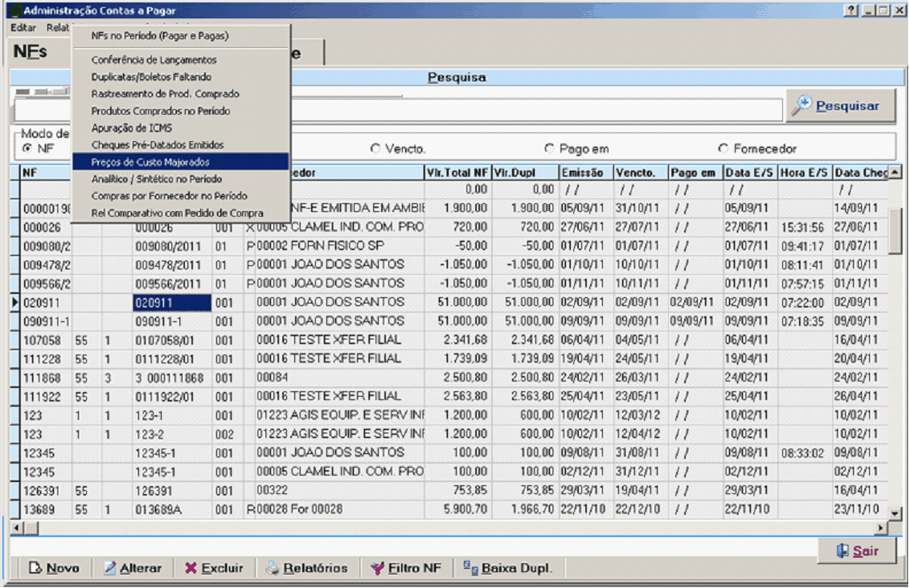Select the NF search mode radio button
This screenshot has height=588, width=909.
(27, 148)
